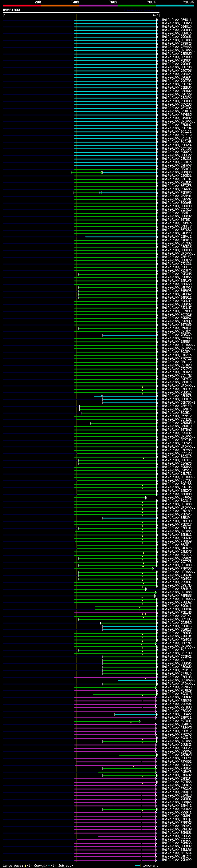Select the AV561933 query name label
The height and width of the screenshot is (868, 197).
(11, 10)
